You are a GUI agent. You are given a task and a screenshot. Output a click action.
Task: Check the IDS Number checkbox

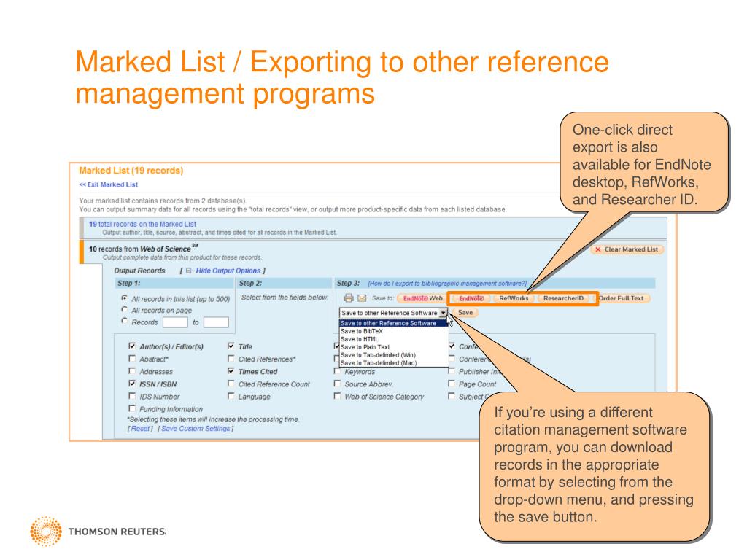[x=132, y=396]
